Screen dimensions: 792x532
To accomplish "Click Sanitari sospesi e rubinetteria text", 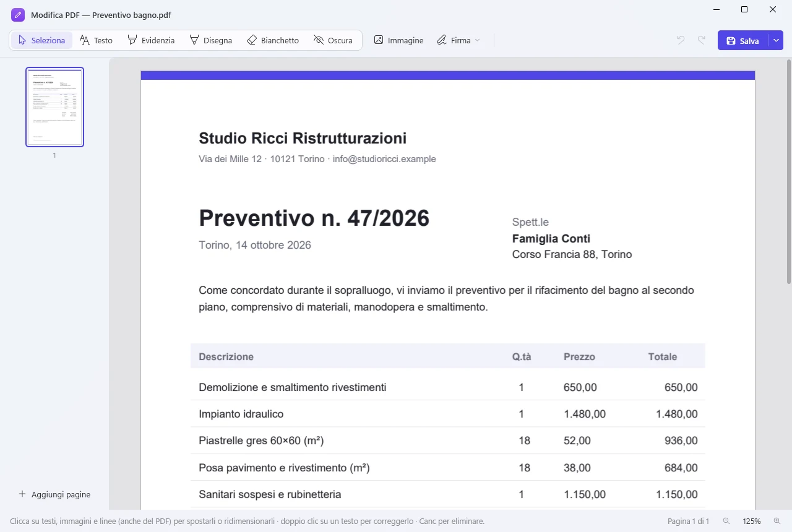I will tap(270, 494).
